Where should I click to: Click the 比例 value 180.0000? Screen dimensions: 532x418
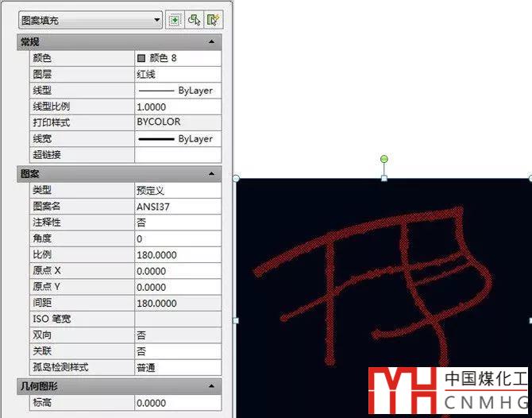(x=178, y=254)
